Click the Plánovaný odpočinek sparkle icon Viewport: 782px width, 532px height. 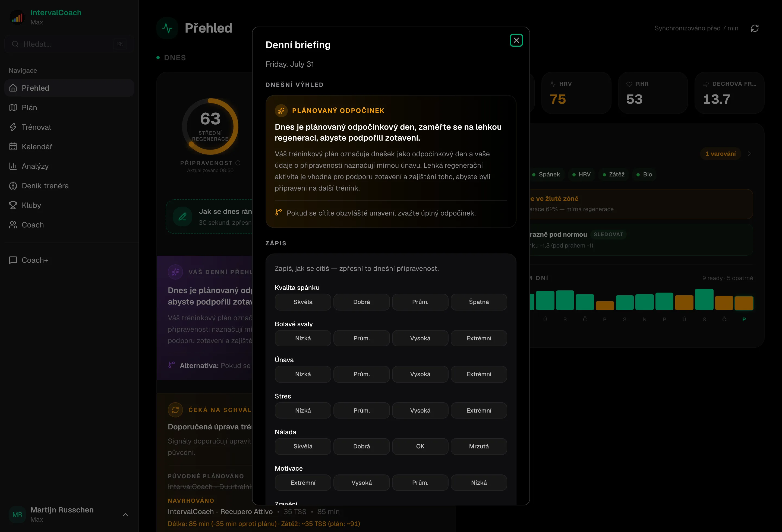click(x=281, y=111)
